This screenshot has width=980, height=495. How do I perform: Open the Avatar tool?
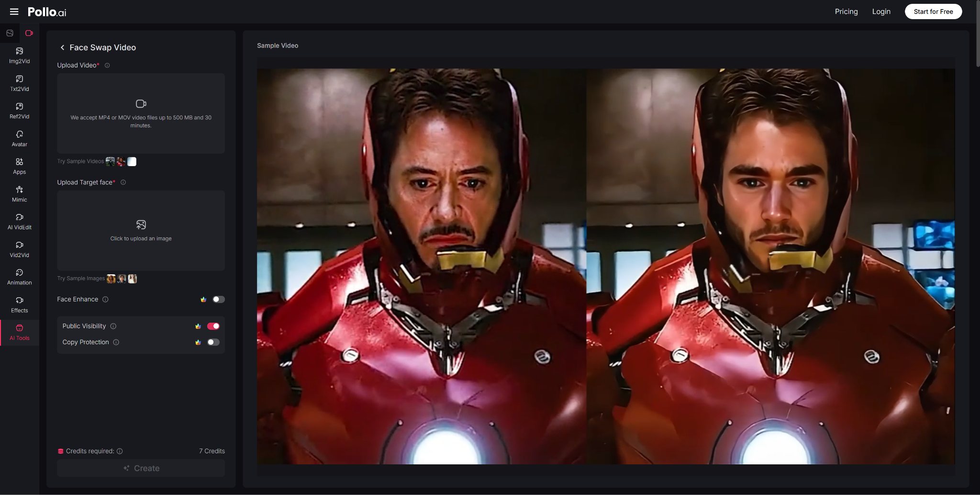[x=20, y=139]
